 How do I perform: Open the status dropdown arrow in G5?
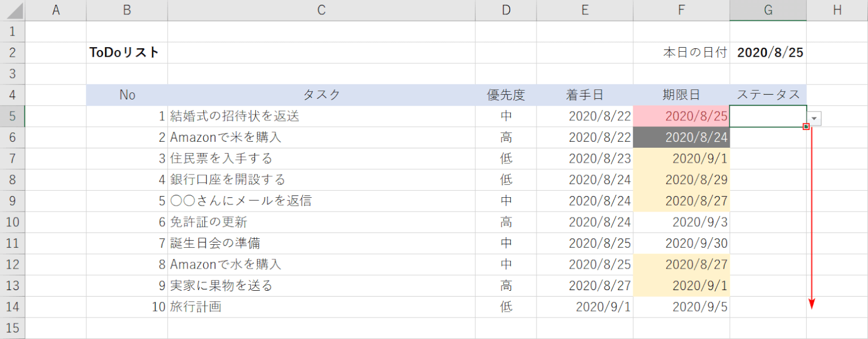(815, 119)
